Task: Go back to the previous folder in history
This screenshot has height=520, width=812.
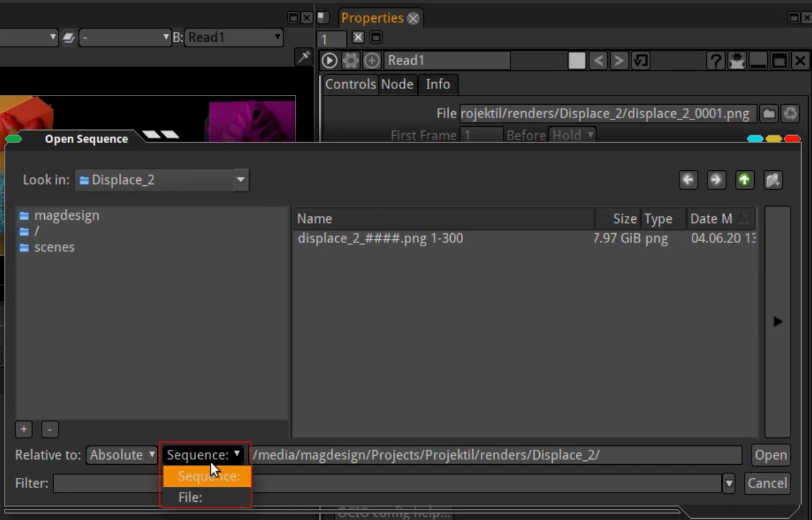Action: [x=688, y=180]
